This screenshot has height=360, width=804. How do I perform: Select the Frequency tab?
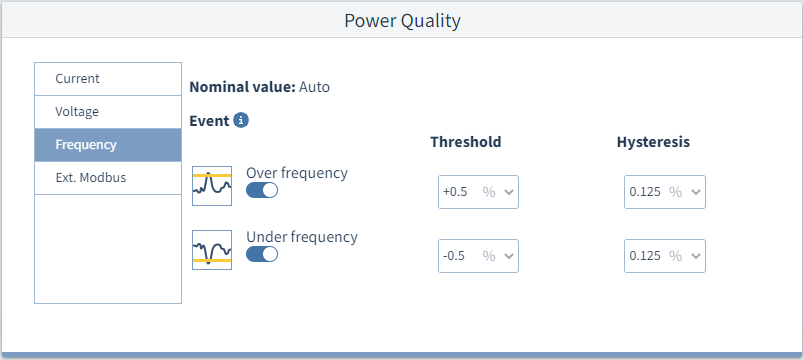(x=108, y=145)
